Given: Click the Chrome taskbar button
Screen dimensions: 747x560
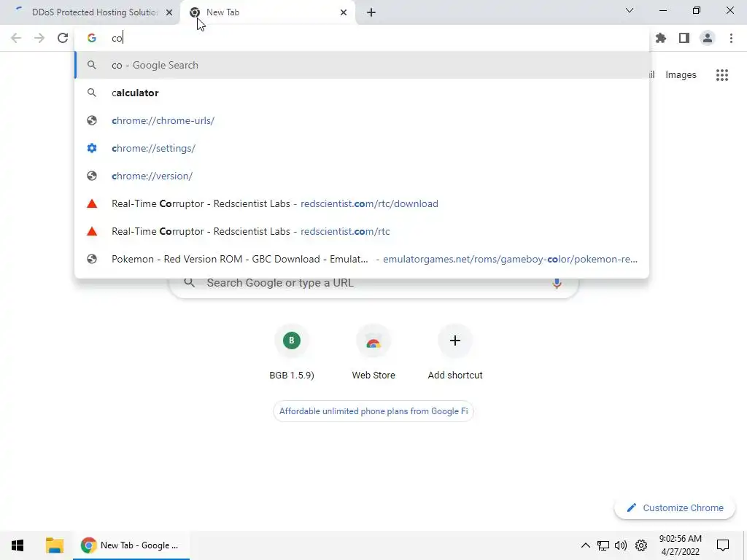Looking at the screenshot, I should [x=131, y=545].
